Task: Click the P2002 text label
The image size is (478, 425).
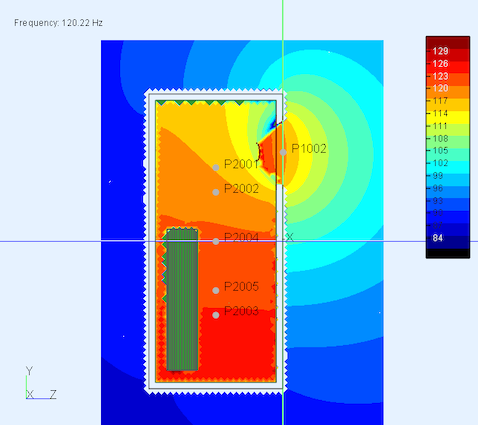Action: coord(241,189)
